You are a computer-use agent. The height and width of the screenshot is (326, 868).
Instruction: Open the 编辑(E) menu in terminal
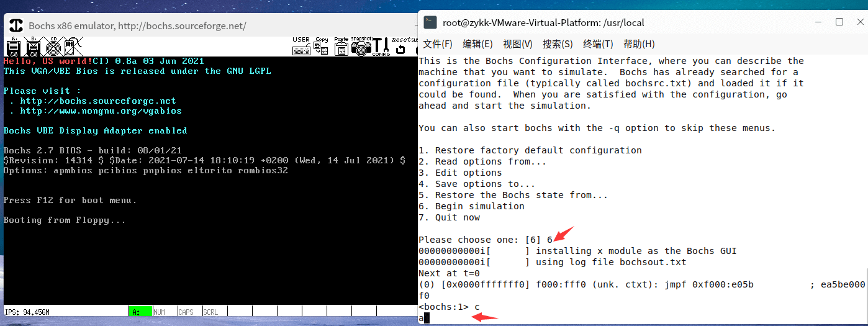pos(477,44)
